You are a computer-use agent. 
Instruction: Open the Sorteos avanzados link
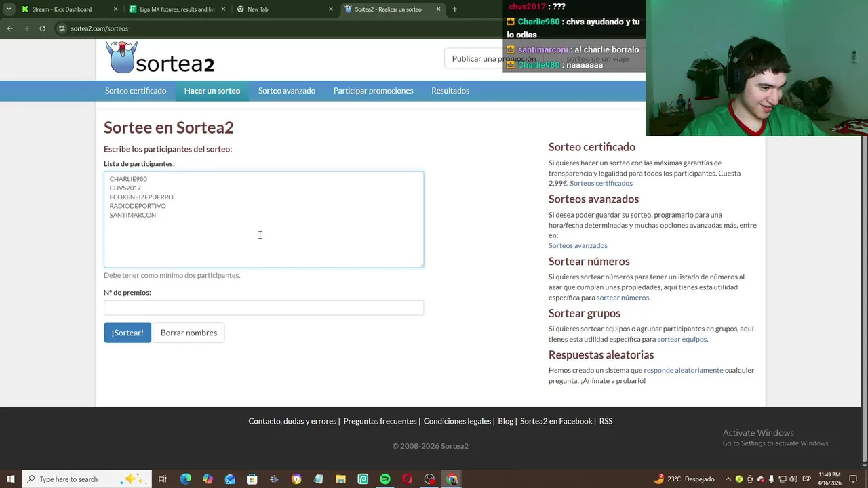[x=578, y=245]
